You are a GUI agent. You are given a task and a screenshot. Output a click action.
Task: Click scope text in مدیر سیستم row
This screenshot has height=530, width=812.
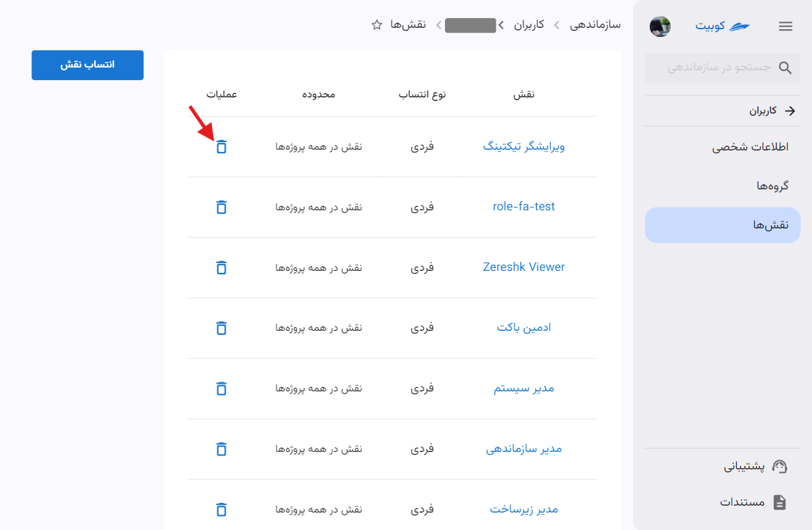pos(318,389)
